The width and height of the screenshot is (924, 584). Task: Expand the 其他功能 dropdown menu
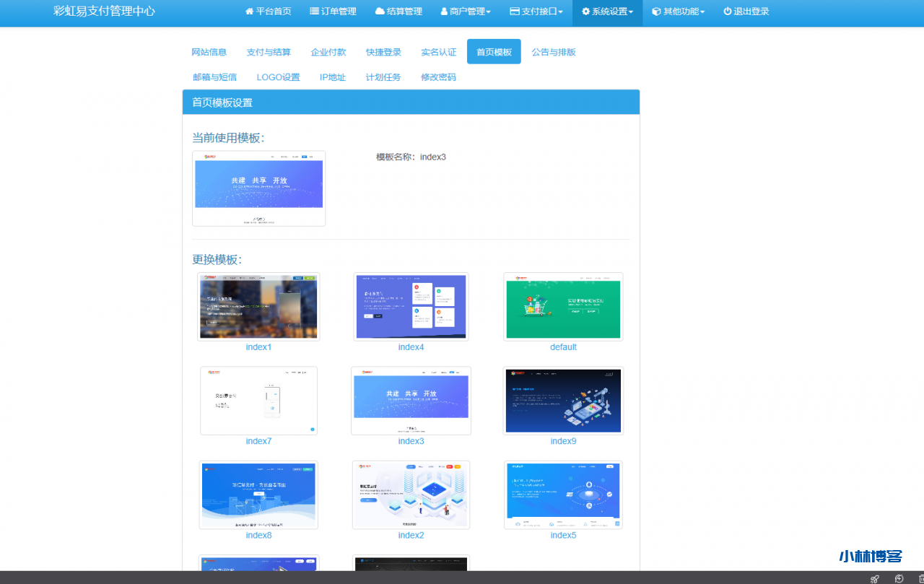678,12
